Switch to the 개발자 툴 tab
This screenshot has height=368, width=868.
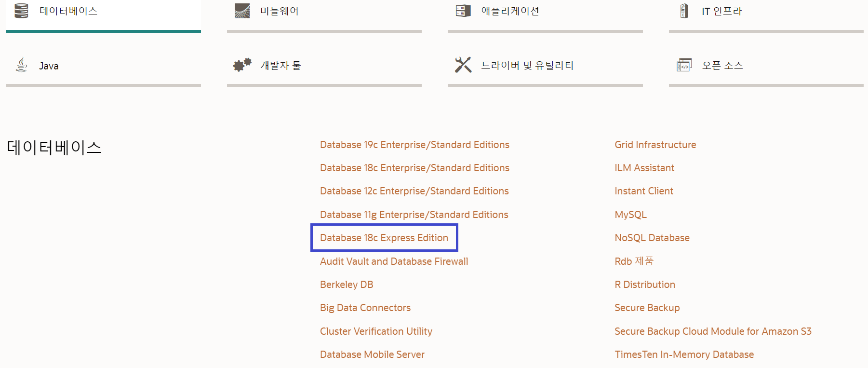[324, 66]
